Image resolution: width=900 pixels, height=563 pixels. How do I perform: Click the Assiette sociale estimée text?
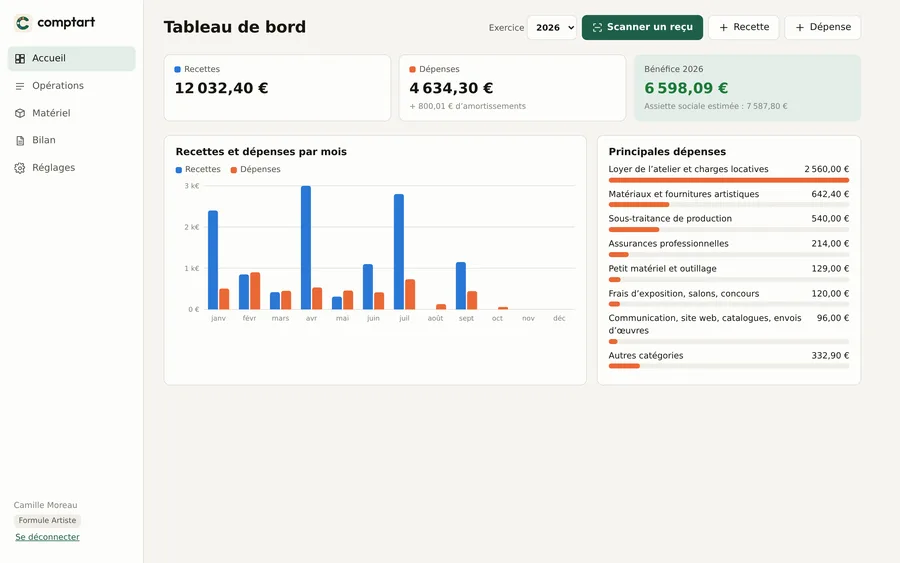point(716,106)
